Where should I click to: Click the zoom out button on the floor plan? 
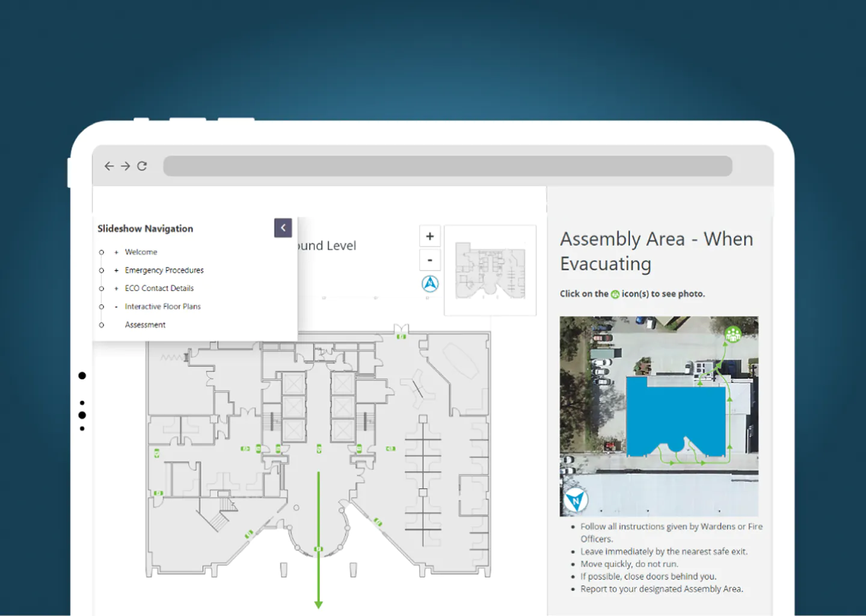(x=429, y=260)
